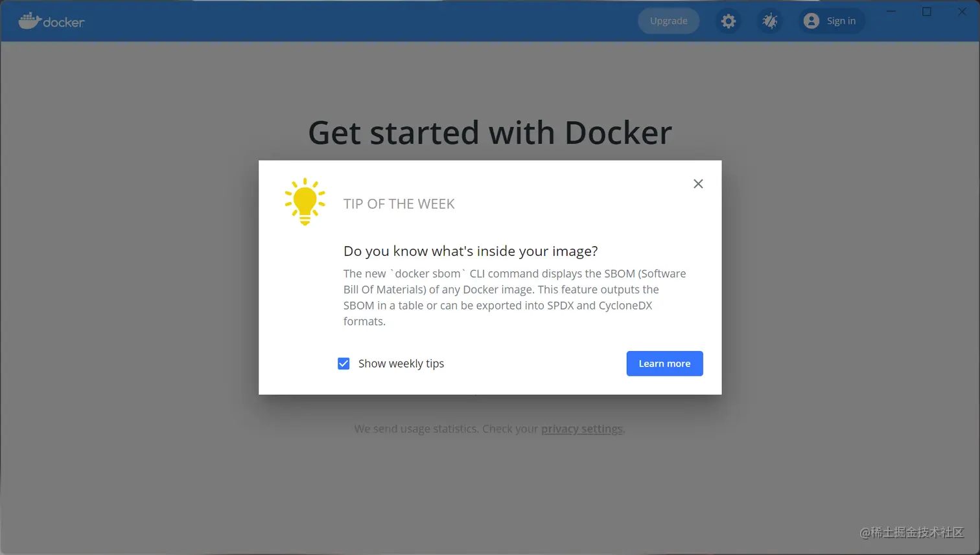Close the Docker Desktop window
The image size is (980, 555).
click(x=962, y=11)
